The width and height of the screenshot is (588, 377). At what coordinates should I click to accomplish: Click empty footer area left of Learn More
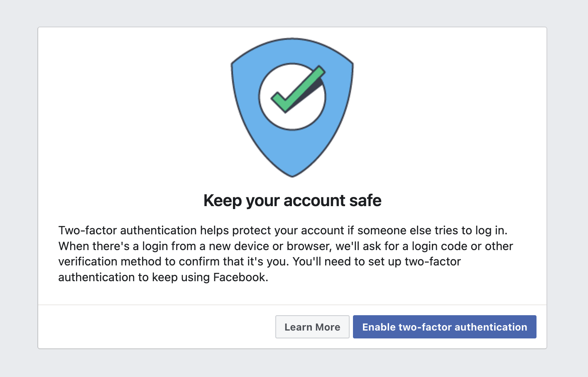click(157, 327)
